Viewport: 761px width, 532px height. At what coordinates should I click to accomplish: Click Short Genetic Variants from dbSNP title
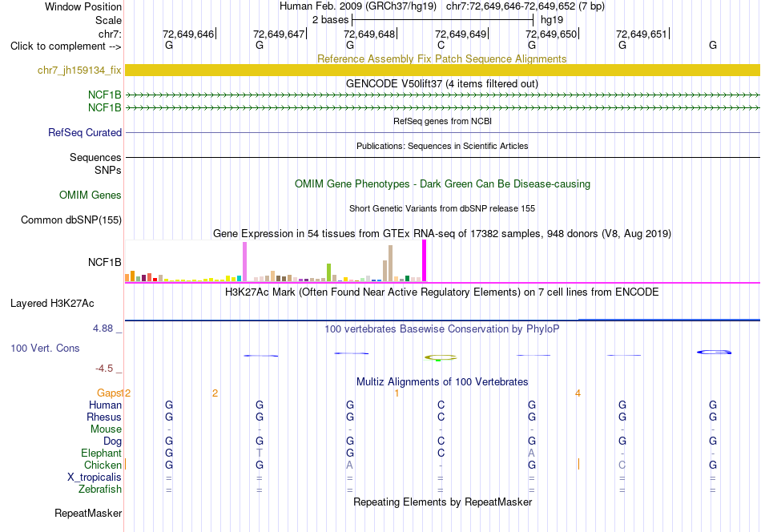coord(442,208)
